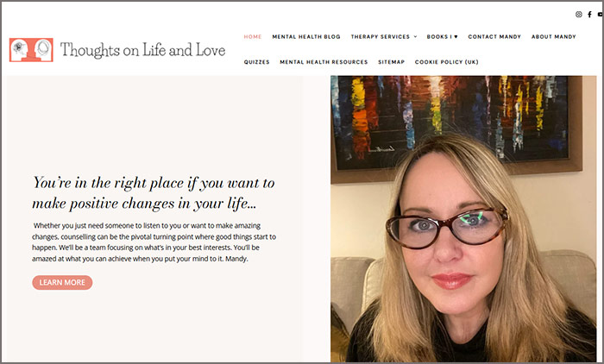Open the Sitemap link
The height and width of the screenshot is (364, 604).
[x=392, y=62]
